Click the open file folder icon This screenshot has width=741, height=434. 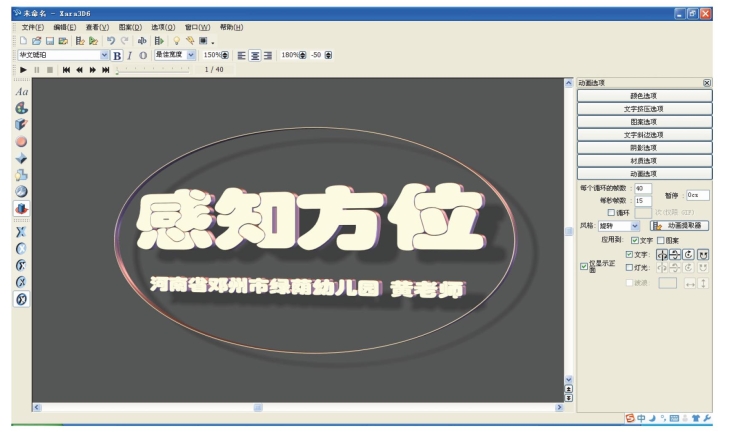click(x=35, y=41)
